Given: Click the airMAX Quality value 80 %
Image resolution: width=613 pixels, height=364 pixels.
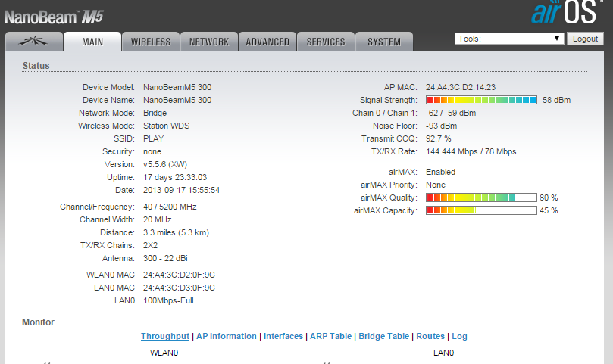Looking at the screenshot, I should pyautogui.click(x=549, y=198).
